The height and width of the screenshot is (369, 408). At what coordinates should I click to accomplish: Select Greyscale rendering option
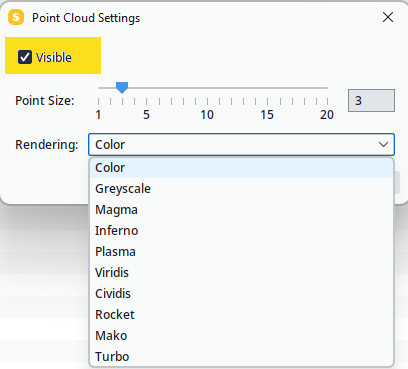pyautogui.click(x=241, y=189)
